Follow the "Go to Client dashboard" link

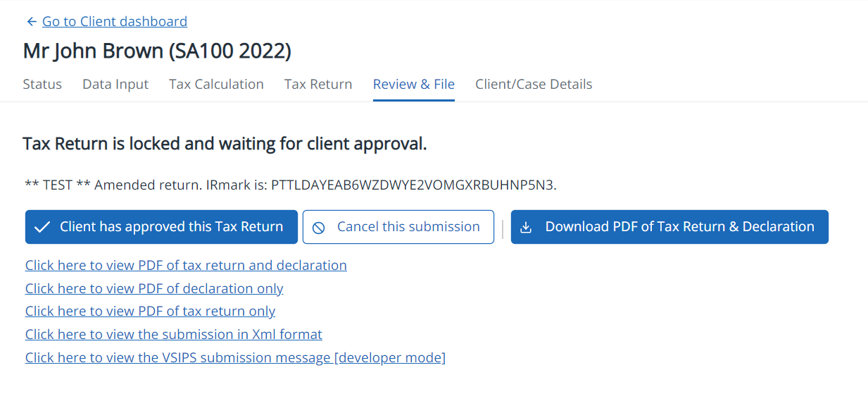[115, 22]
